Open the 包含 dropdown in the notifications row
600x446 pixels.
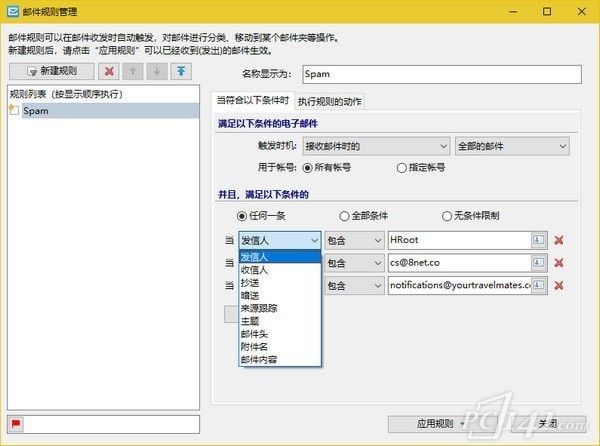354,286
